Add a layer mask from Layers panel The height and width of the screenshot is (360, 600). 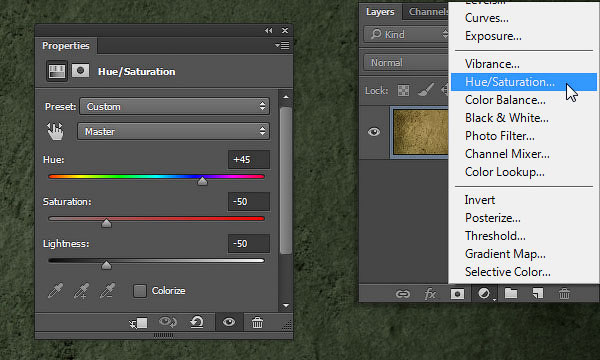tap(457, 294)
